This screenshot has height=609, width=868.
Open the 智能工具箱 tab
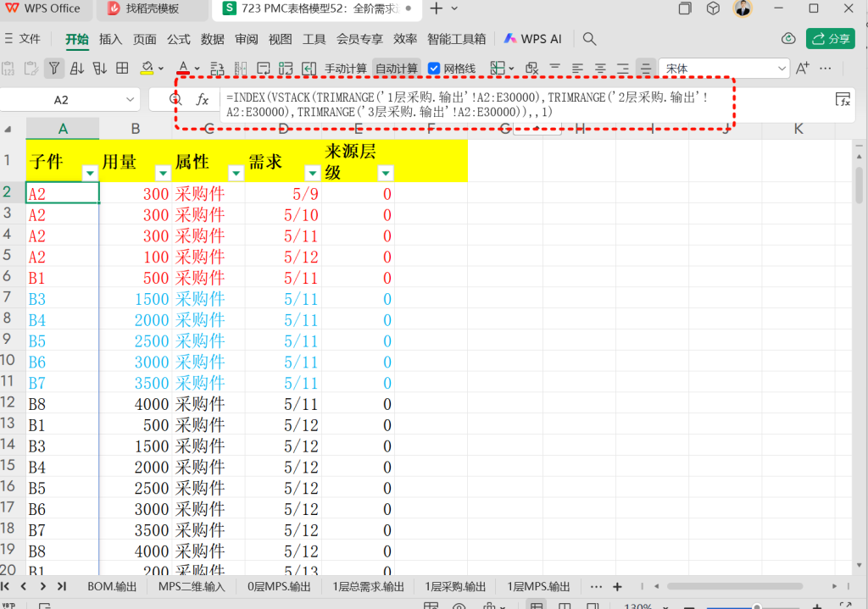457,39
